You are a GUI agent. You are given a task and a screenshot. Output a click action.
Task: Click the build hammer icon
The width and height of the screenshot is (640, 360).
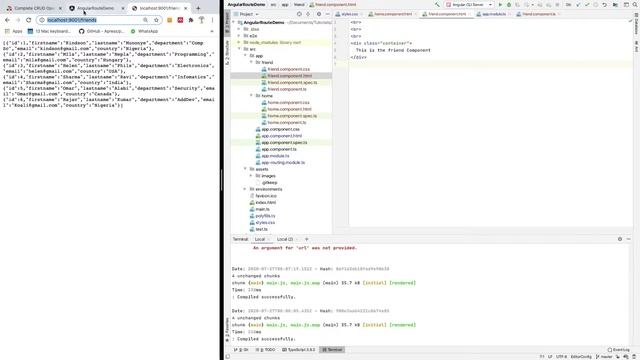point(437,4)
